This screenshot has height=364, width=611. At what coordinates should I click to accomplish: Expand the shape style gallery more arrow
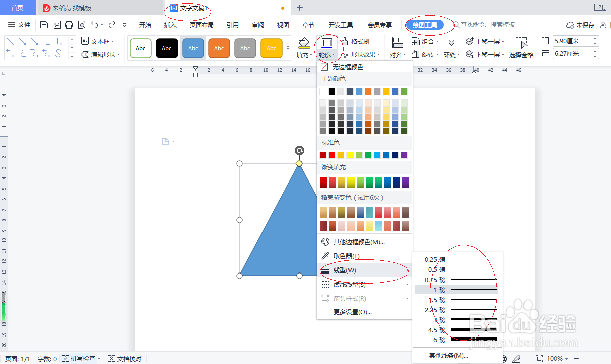(288, 48)
